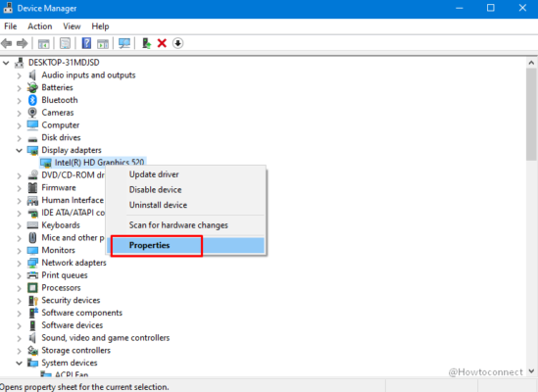Click the Scan for hardware changes monitor icon
The height and width of the screenshot is (392, 538).
coord(124,43)
